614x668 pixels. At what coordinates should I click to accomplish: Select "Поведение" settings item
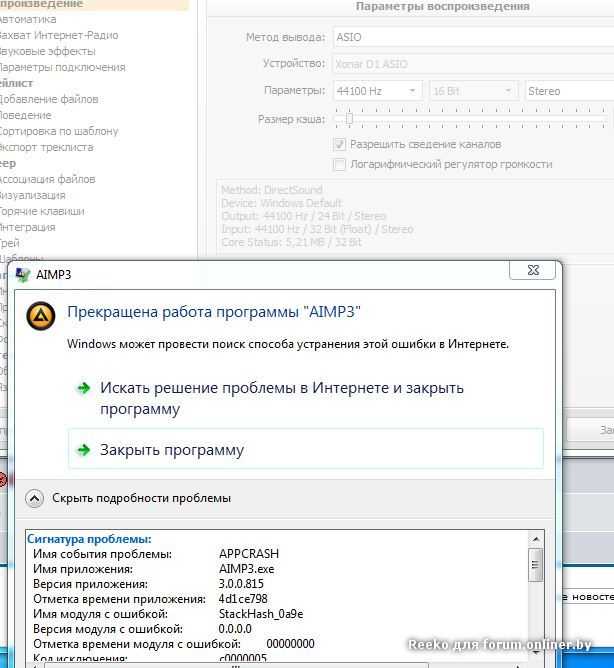26,115
